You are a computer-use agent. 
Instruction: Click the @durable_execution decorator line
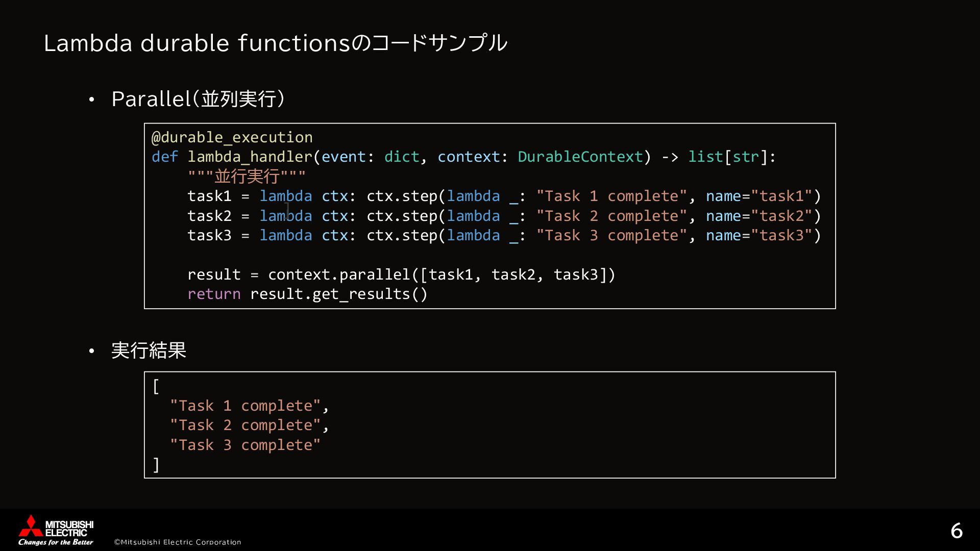click(x=232, y=137)
